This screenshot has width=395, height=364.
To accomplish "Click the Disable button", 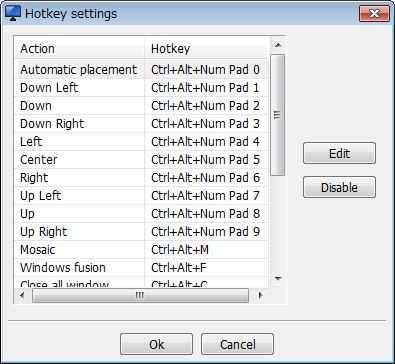I will 339,187.
